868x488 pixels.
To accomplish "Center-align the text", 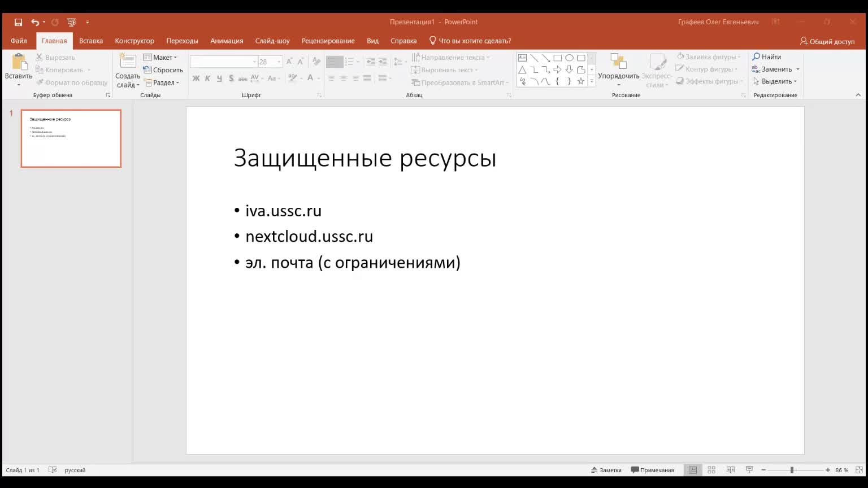I will tap(344, 79).
